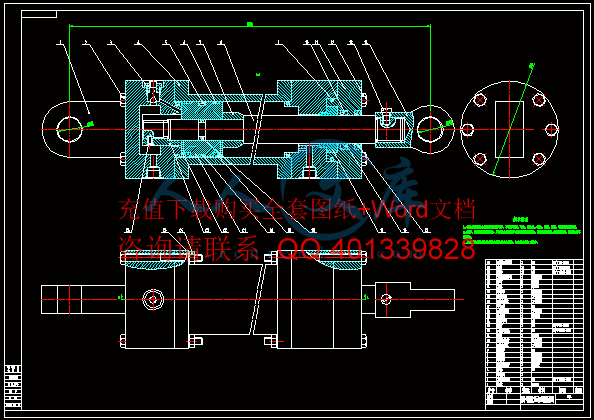This screenshot has height=420, width=594.
Task: Select the green diagonal section line in end view
Action: [513, 119]
